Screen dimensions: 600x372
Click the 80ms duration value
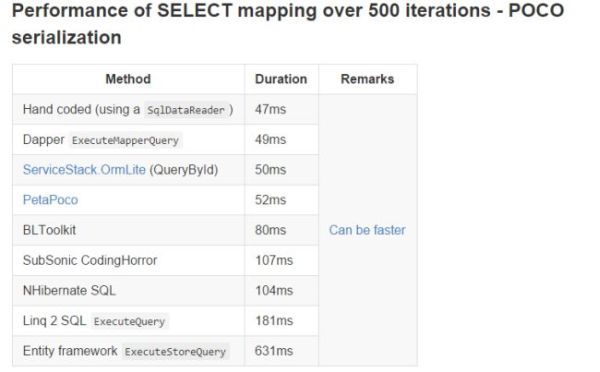point(271,230)
